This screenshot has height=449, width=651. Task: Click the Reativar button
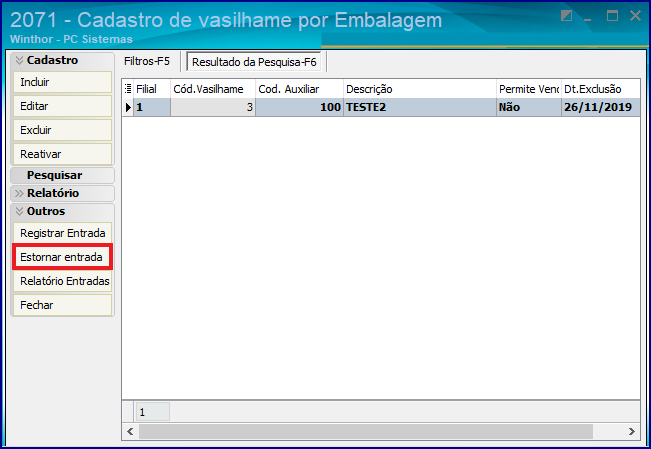(x=62, y=154)
